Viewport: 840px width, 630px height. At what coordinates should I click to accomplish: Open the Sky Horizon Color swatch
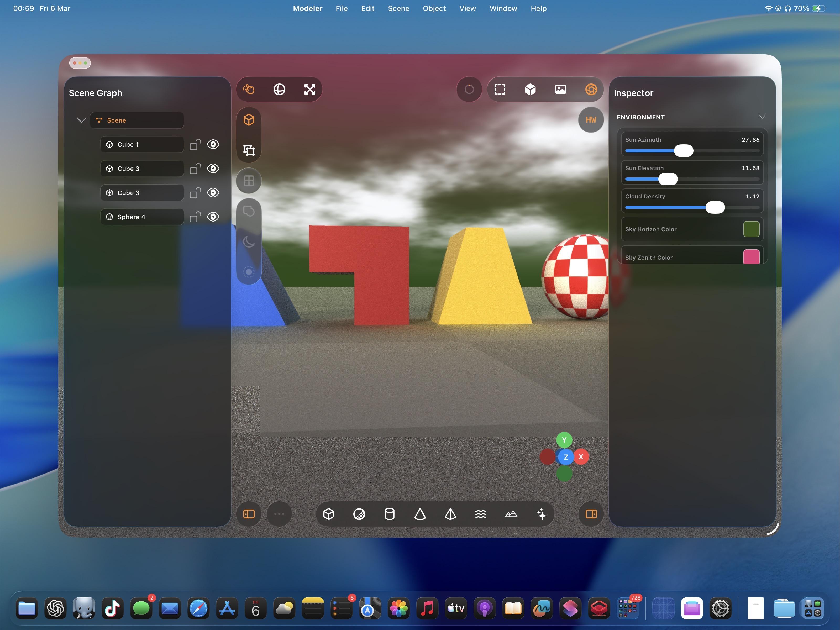[751, 229]
